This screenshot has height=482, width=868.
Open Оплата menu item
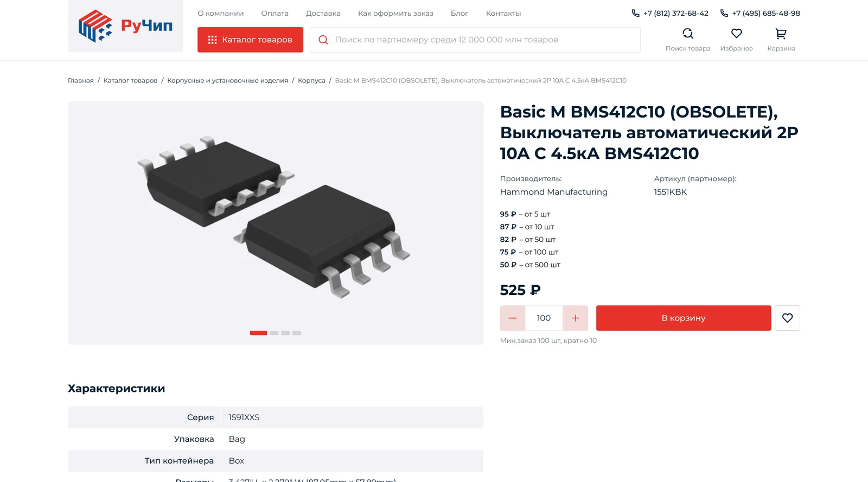(275, 13)
